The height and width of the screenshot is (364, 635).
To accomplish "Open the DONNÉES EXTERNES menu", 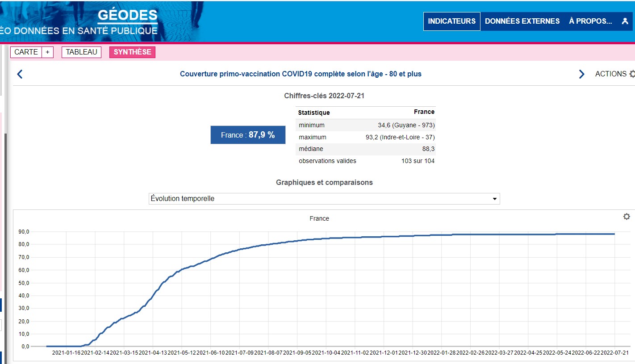I will pos(522,21).
